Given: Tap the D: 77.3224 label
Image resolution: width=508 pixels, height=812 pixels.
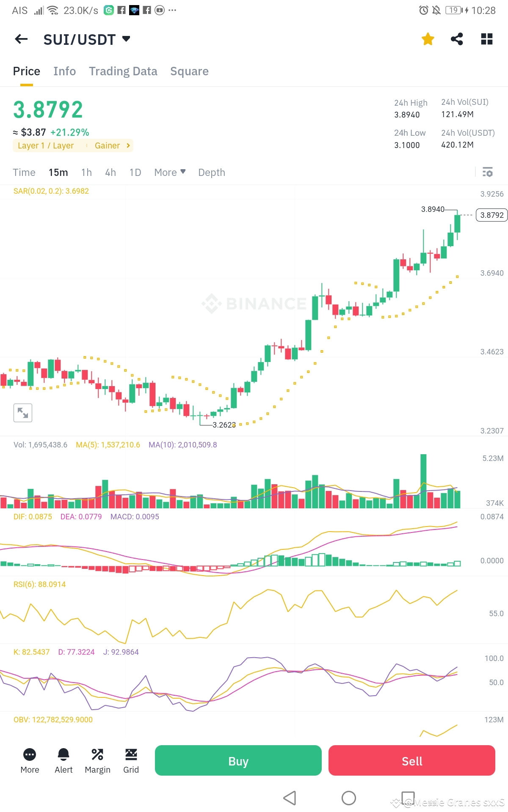Looking at the screenshot, I should point(76,652).
